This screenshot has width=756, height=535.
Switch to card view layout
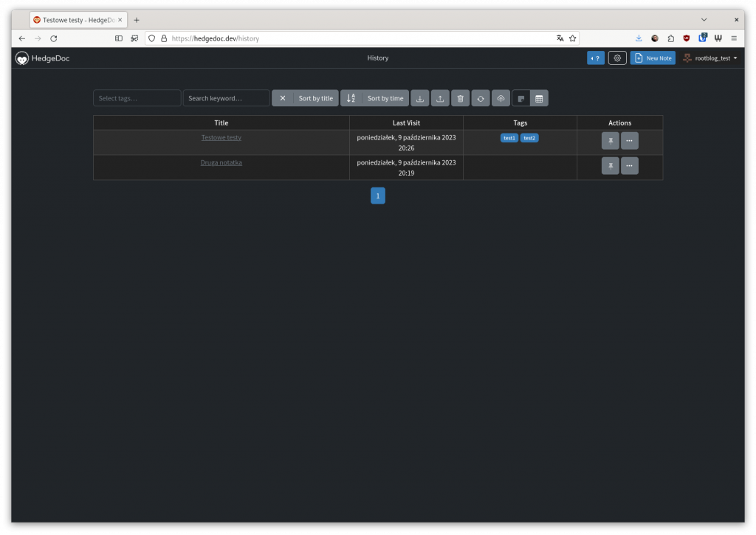(521, 98)
